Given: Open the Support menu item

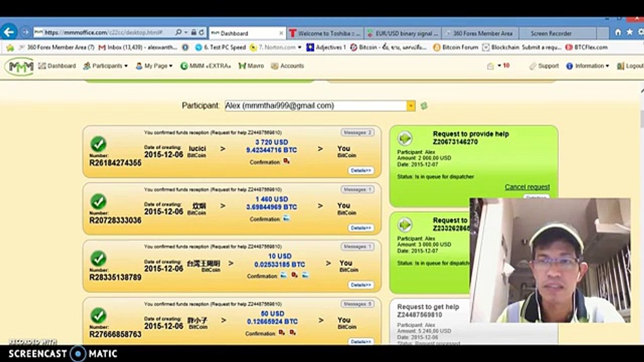Looking at the screenshot, I should pos(544,66).
